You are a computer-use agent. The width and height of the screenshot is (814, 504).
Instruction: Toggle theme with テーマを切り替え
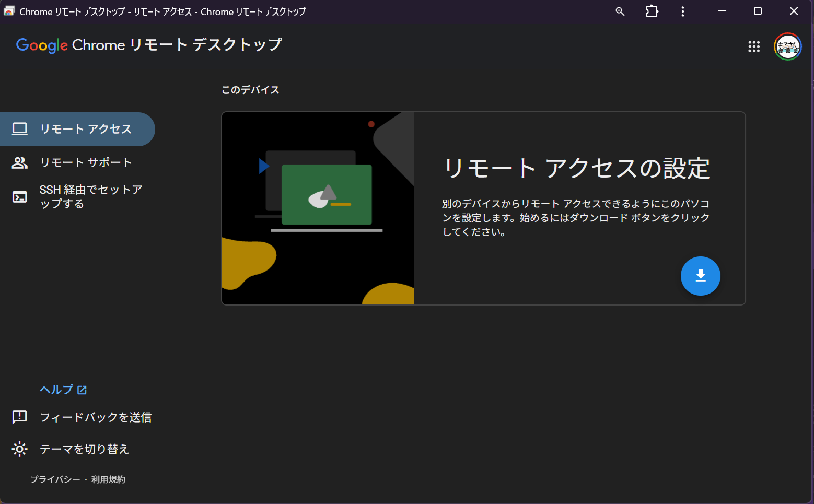pos(84,449)
